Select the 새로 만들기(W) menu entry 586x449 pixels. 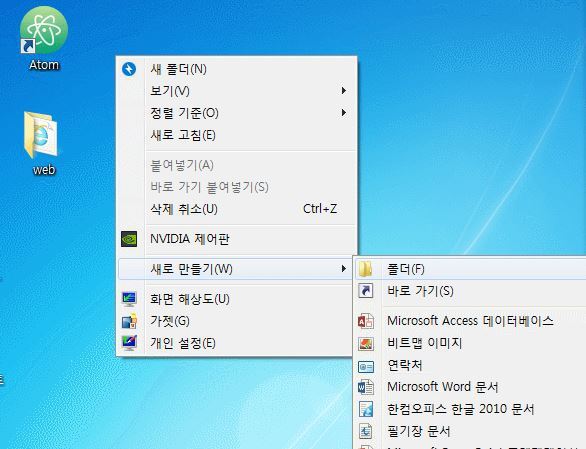click(x=235, y=269)
